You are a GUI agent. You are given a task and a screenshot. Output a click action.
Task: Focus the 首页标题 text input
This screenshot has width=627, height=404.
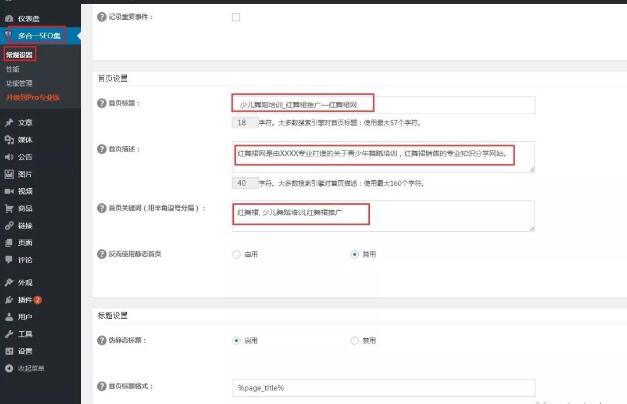pyautogui.click(x=383, y=105)
